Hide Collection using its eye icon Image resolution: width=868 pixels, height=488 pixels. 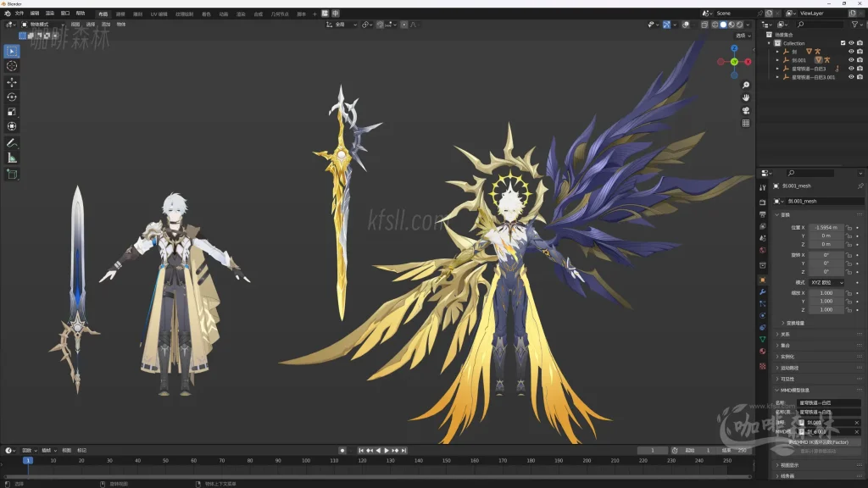(851, 43)
